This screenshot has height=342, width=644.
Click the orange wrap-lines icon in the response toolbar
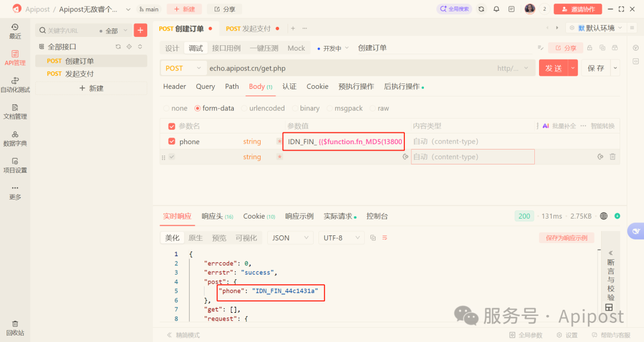pyautogui.click(x=385, y=238)
